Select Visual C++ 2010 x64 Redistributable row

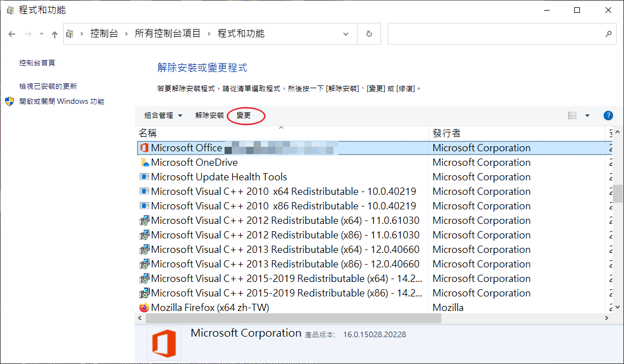(374, 191)
